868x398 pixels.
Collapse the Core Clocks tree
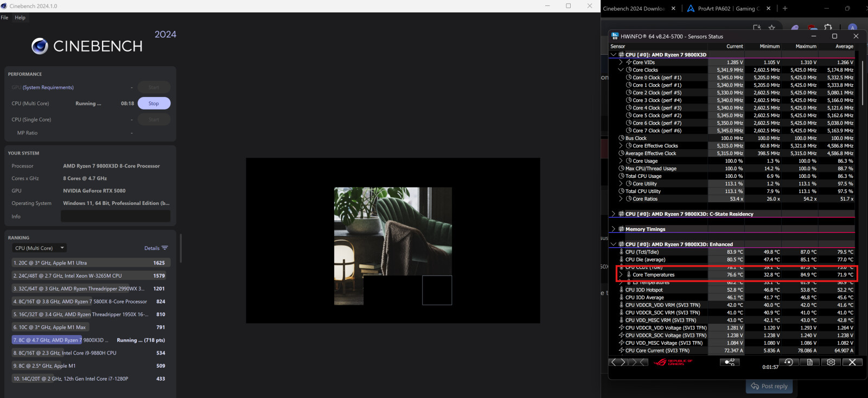pos(621,70)
